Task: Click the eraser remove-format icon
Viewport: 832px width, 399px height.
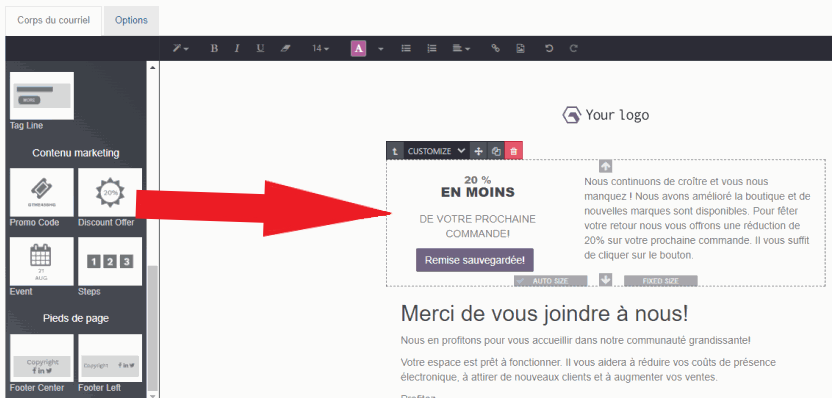Action: tap(285, 48)
